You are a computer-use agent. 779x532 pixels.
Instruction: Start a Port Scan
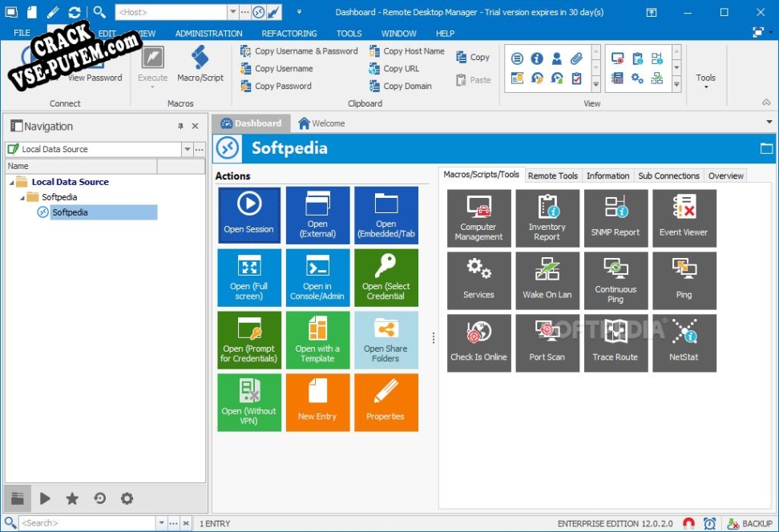[x=547, y=343]
